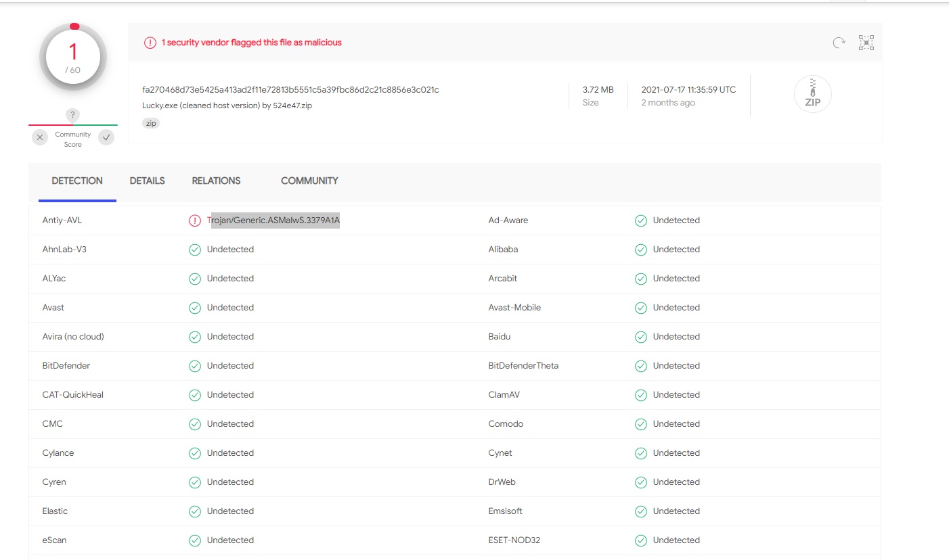This screenshot has height=560, width=949.
Task: Click the red alert icon in banner
Action: [150, 43]
